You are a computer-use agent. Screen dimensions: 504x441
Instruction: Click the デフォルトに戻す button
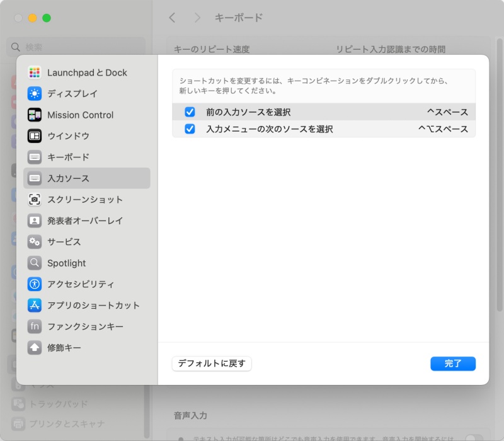click(x=212, y=364)
